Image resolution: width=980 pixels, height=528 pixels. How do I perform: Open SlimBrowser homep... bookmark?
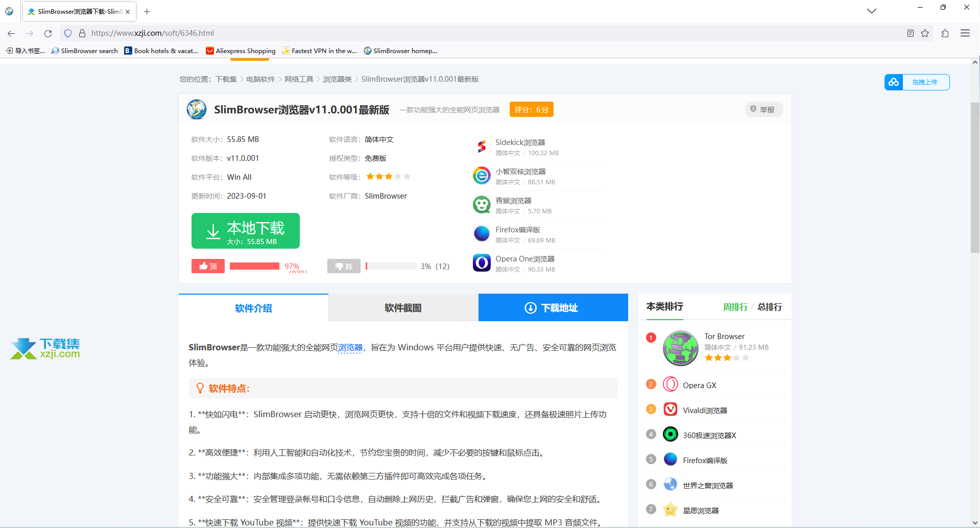[400, 51]
